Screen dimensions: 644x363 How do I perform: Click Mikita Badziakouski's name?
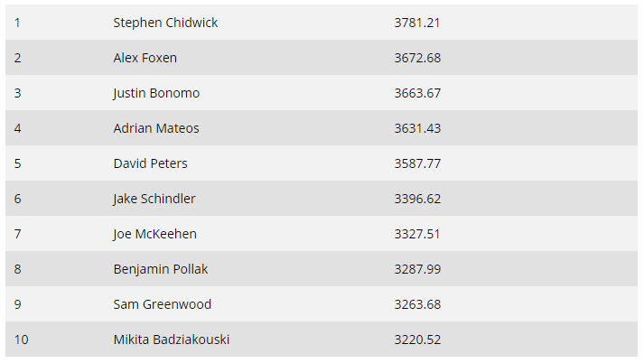pyautogui.click(x=172, y=340)
